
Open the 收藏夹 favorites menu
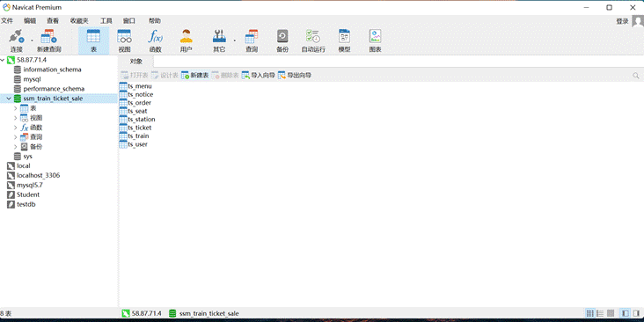pos(79,21)
